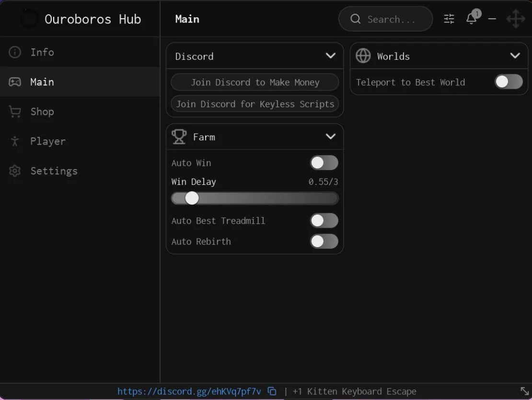The height and width of the screenshot is (400, 532).
Task: Click Join Discord to Make Money button
Action: 255,82
